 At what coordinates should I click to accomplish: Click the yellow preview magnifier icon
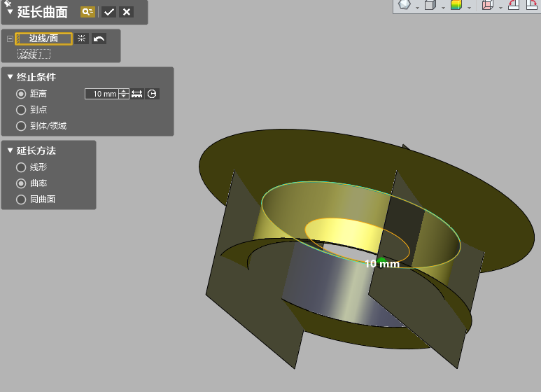pyautogui.click(x=87, y=12)
